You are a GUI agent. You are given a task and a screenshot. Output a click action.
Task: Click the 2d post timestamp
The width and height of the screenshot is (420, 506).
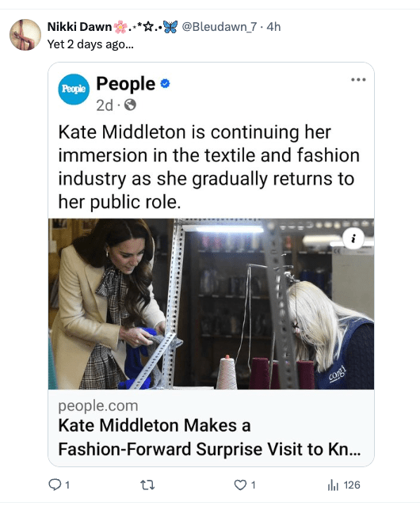(105, 105)
